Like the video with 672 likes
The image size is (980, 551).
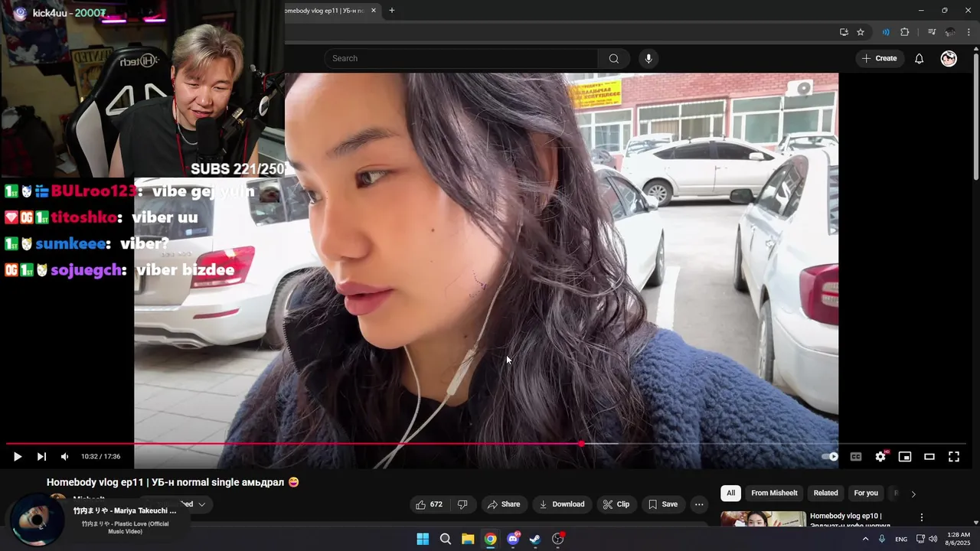click(429, 504)
